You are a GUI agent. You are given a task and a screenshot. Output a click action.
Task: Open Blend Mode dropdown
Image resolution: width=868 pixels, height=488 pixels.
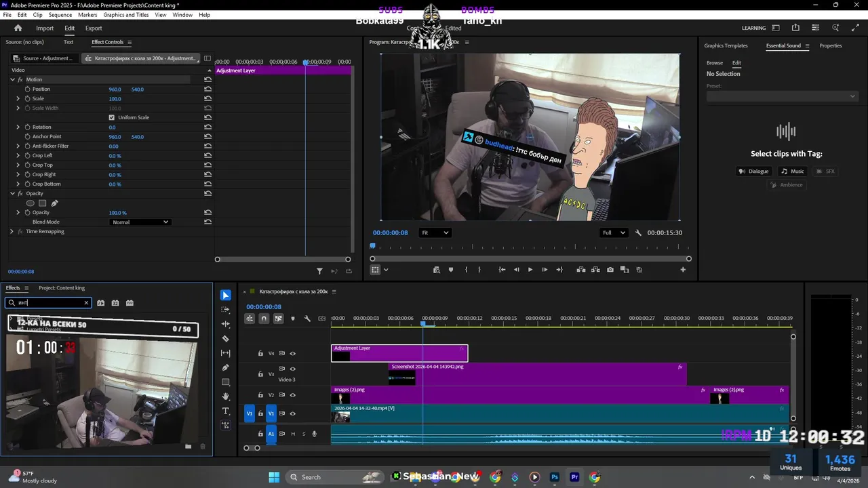coord(140,222)
